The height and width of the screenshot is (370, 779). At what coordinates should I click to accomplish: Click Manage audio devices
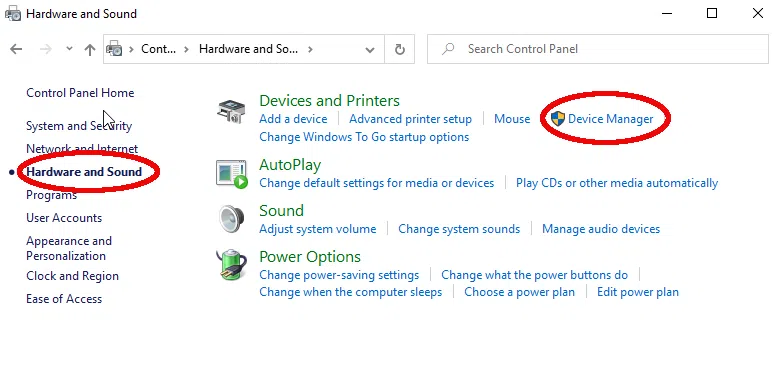point(601,229)
